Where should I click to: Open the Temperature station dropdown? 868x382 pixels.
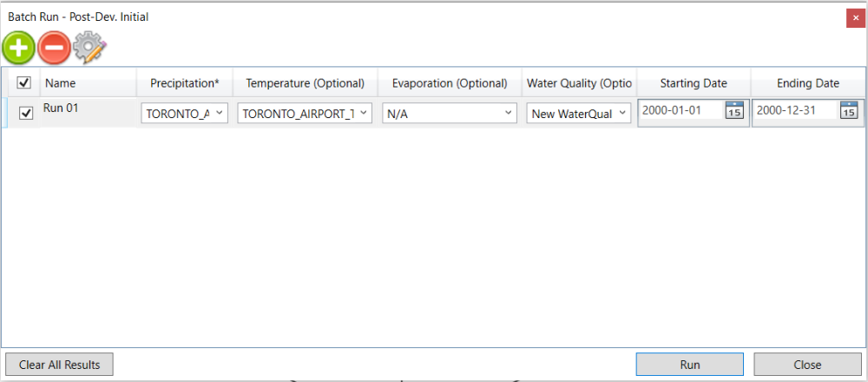(363, 113)
